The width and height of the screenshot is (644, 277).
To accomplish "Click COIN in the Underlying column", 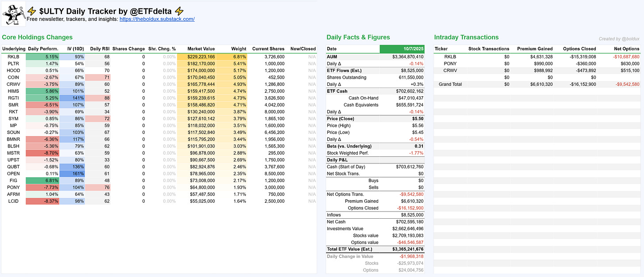I will 13,78.
